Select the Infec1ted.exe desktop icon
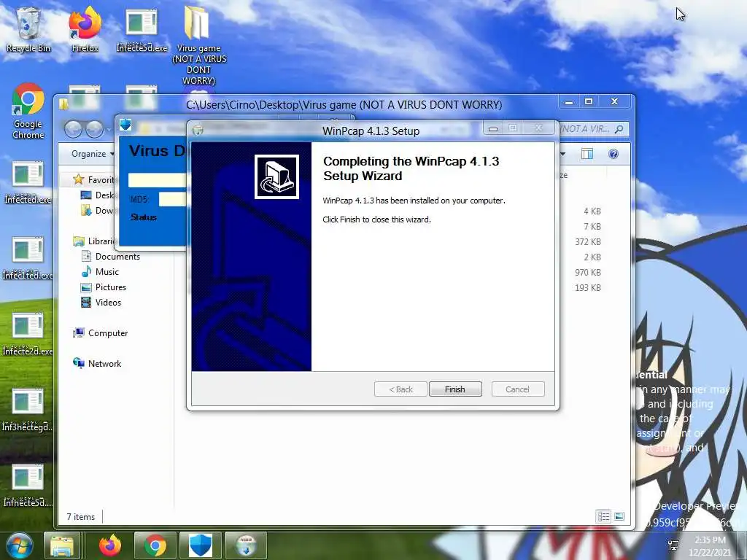This screenshot has height=560, width=747. click(28, 259)
